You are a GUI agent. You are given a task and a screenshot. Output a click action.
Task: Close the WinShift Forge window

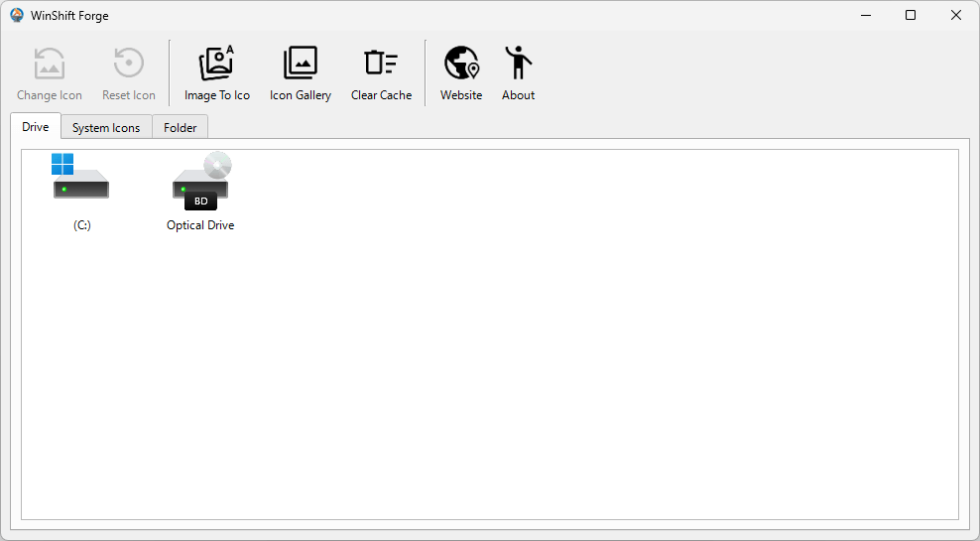(956, 15)
